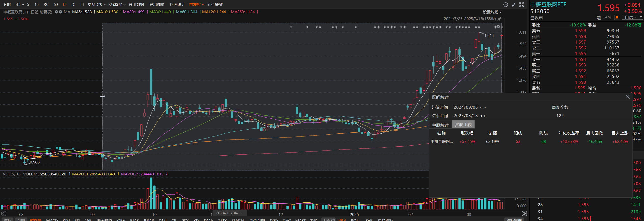Expand the 自选 watchlist dropdown arrow
The image size is (644, 221).
pos(641,17)
